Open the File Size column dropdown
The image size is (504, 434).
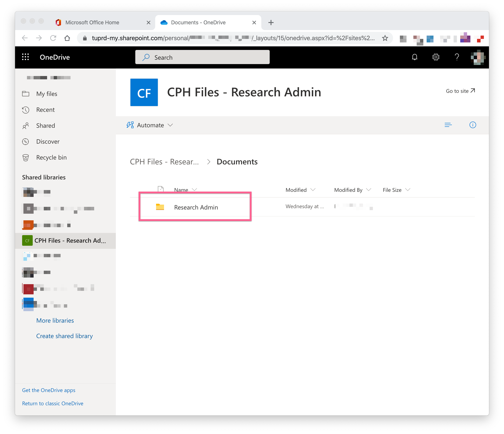(408, 190)
